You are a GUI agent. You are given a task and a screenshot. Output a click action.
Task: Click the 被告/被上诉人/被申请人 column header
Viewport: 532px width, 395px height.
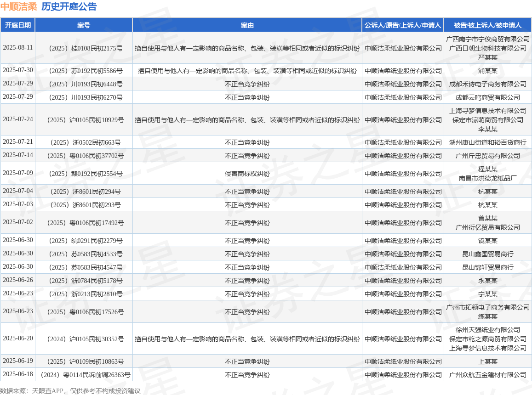click(487, 25)
